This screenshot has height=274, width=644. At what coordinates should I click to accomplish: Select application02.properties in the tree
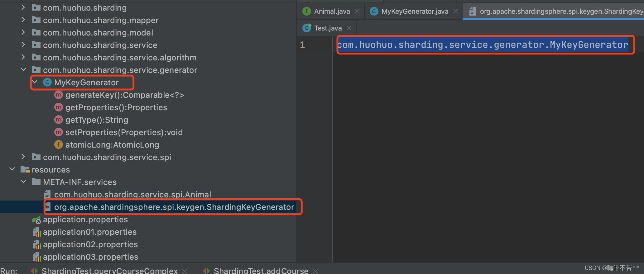click(90, 244)
